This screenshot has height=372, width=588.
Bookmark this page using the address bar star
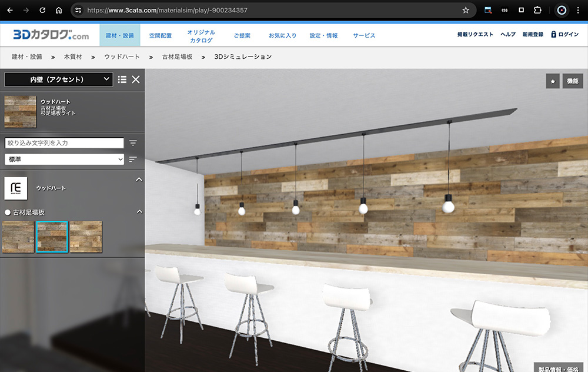[466, 10]
